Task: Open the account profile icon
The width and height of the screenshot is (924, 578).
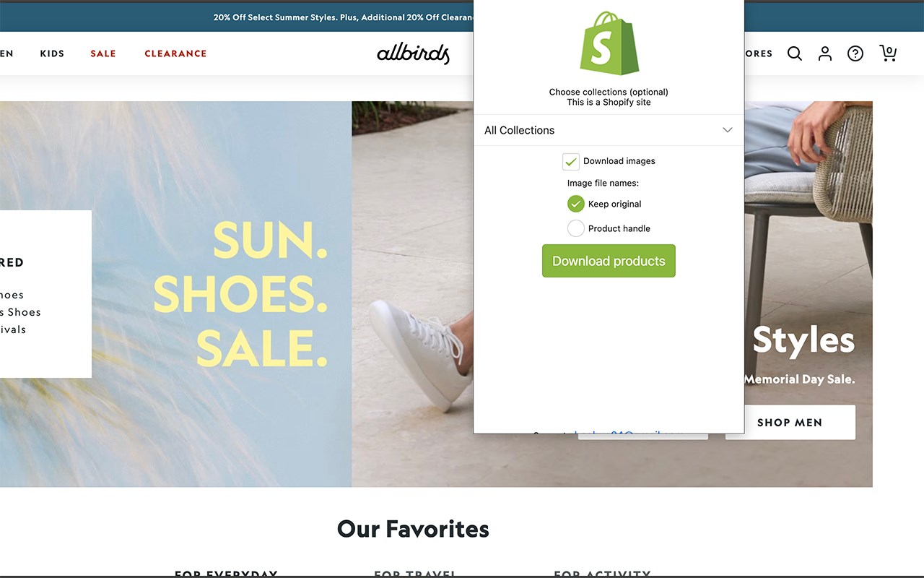Action: tap(825, 53)
